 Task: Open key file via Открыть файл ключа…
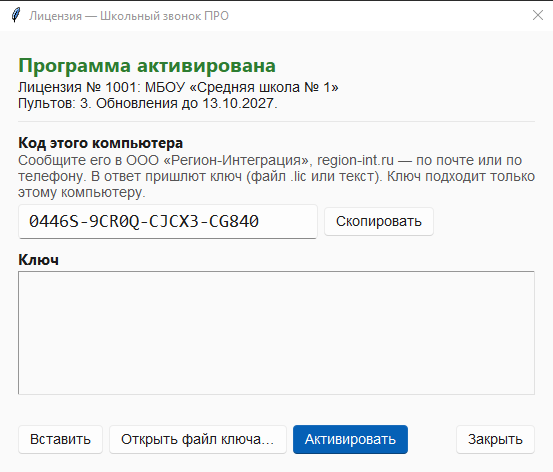[x=198, y=440]
